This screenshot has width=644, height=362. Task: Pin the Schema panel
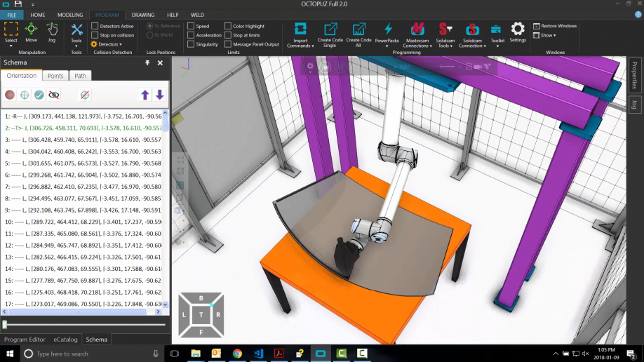(147, 63)
